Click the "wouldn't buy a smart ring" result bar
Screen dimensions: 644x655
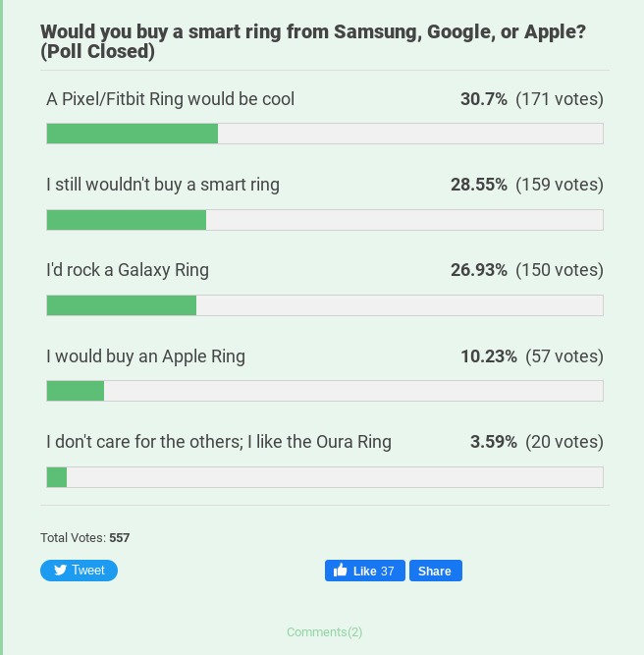point(325,220)
